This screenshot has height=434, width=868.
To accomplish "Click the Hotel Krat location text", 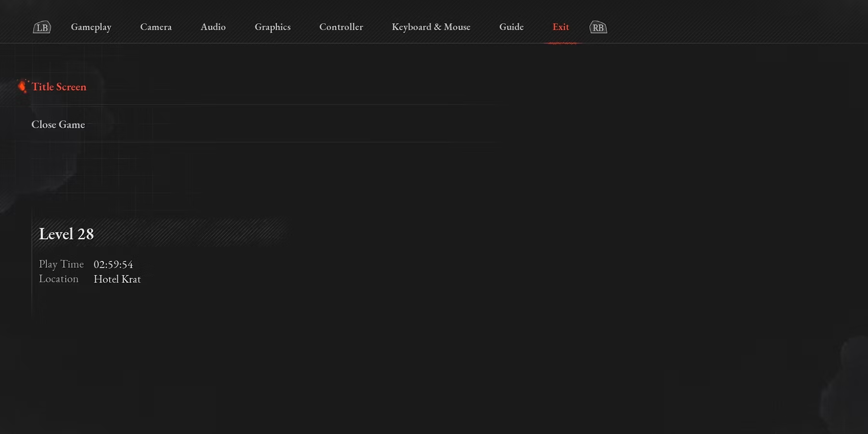I will point(117,279).
